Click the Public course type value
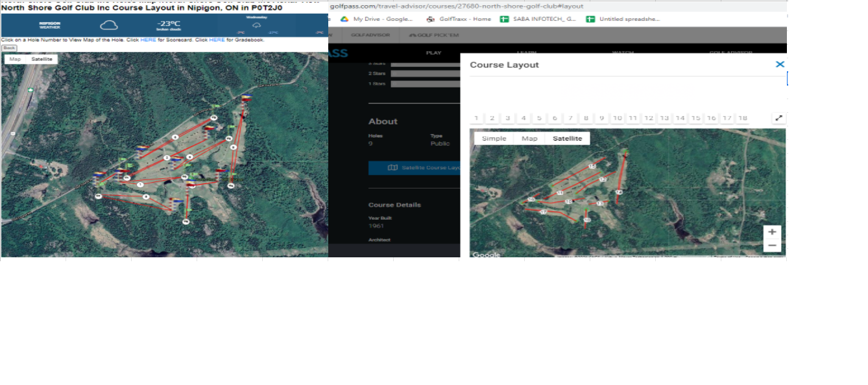Image resolution: width=868 pixels, height=385 pixels. coord(439,143)
